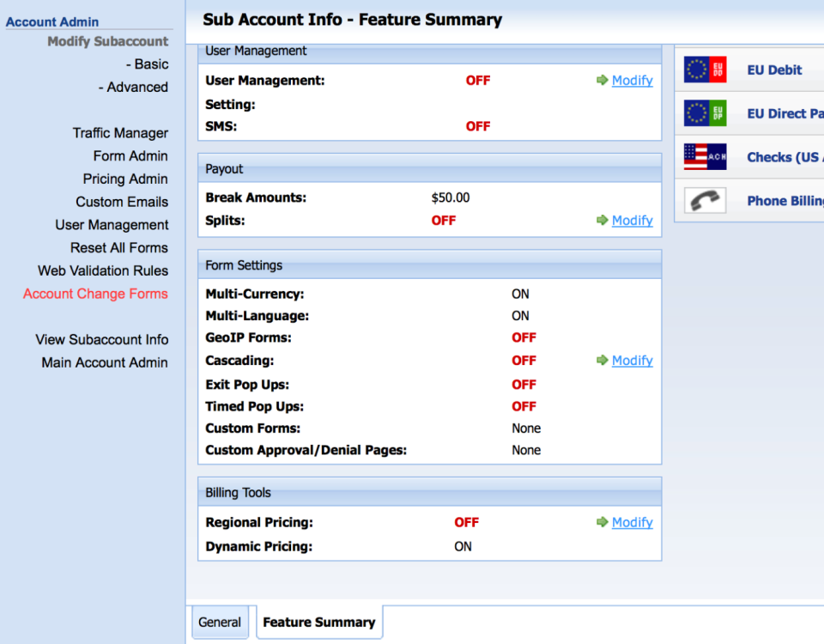Viewport: 824px width, 644px height.
Task: Switch to the General tab
Action: [220, 622]
